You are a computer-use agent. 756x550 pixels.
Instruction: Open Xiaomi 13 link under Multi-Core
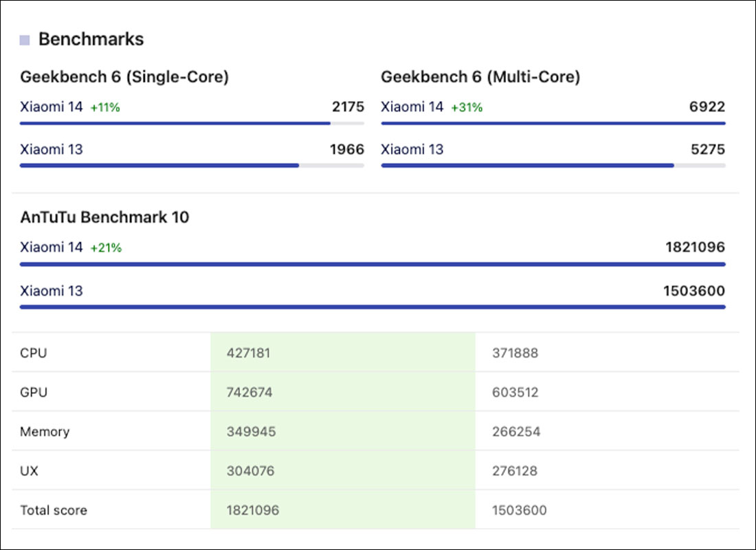click(412, 150)
